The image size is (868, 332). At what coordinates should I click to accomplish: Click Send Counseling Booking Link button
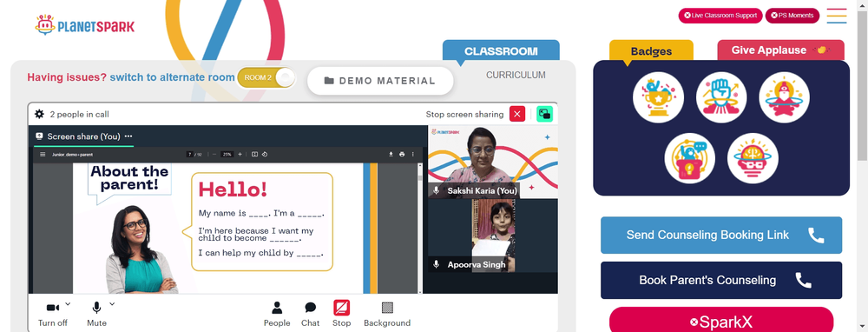pos(721,235)
